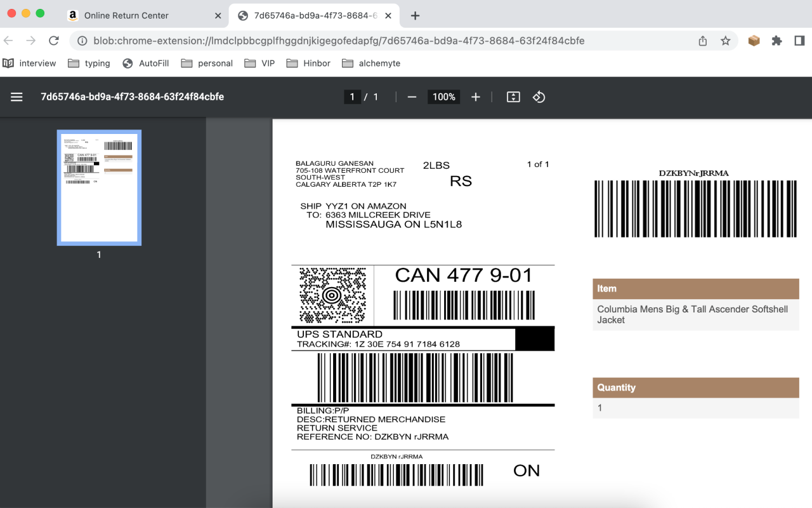Click REFERENCE NO: DZKBYN rJRRMA line
The height and width of the screenshot is (508, 812).
coord(372,437)
